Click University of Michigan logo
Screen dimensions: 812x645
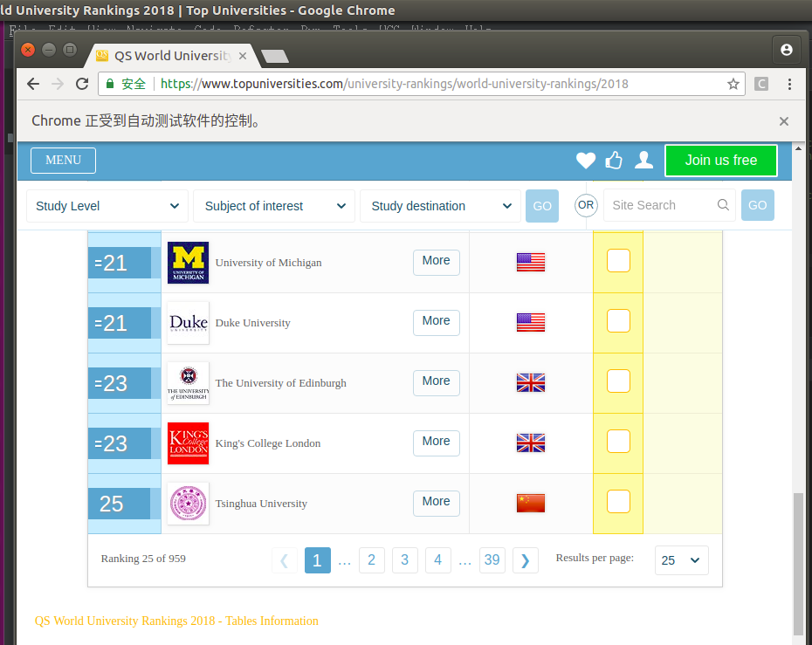[188, 263]
